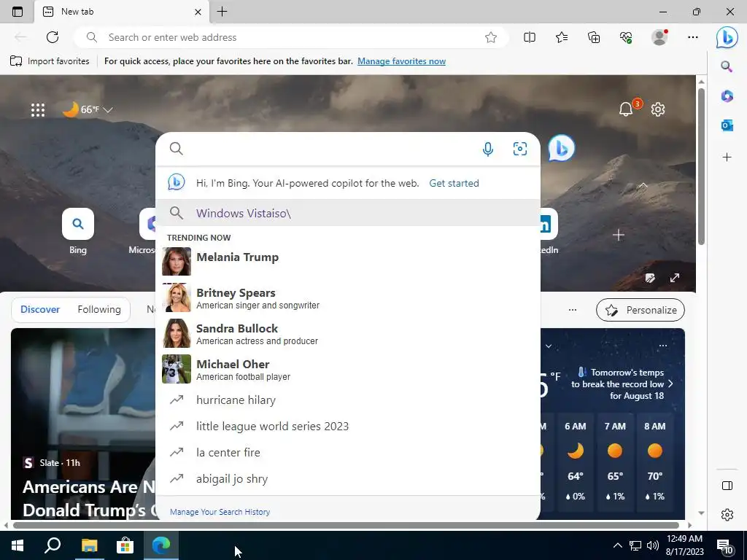747x560 pixels.
Task: Open Manage Your Search History link
Action: (x=220, y=512)
